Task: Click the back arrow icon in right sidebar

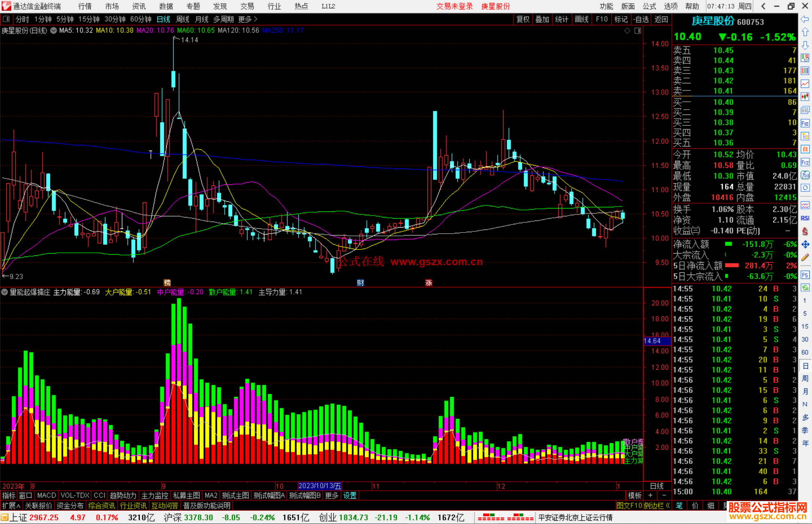Action: [805, 19]
